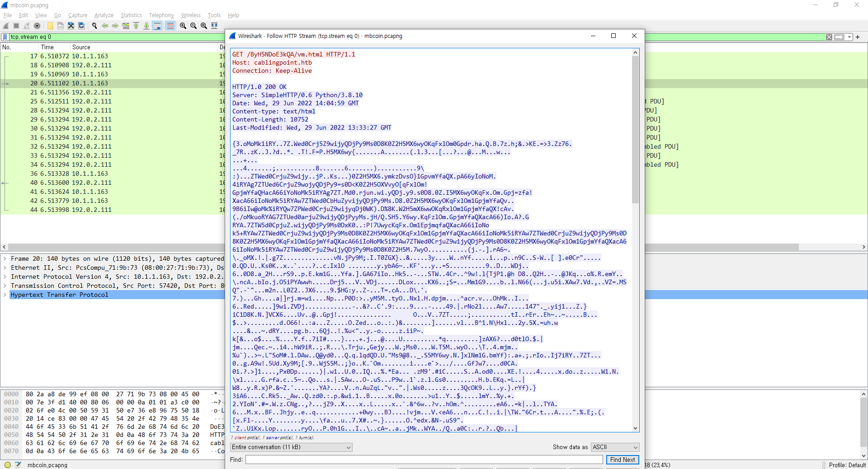Maximize the Follow HTTP Stream dialog
Image resolution: width=868 pixels, height=469 pixels.
[x=613, y=36]
